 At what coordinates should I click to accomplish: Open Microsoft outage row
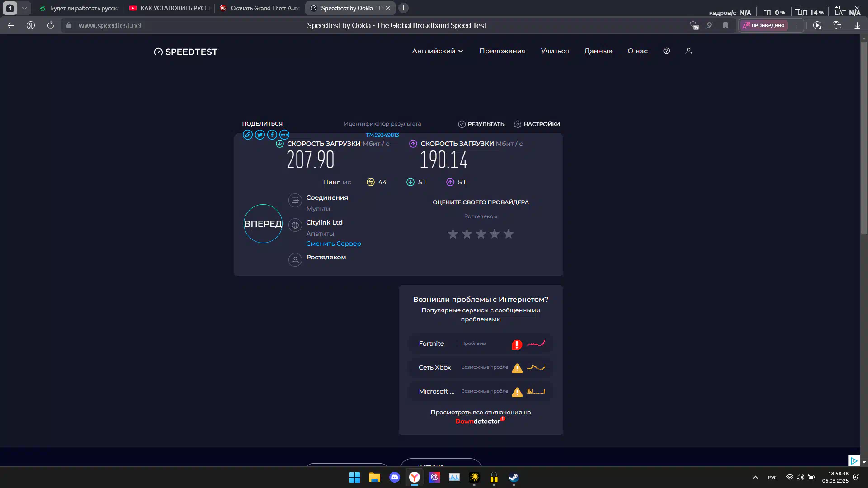click(481, 391)
